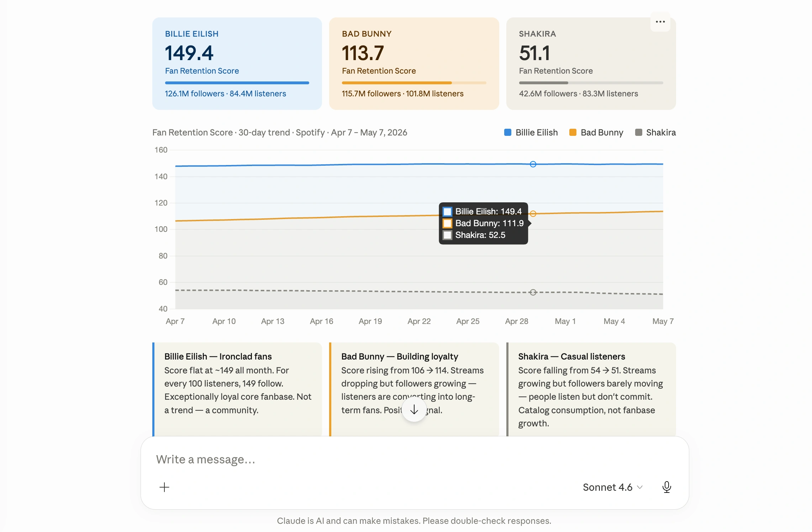The image size is (812, 532).
Task: Click the scroll-to-bottom arrow button
Action: (414, 410)
